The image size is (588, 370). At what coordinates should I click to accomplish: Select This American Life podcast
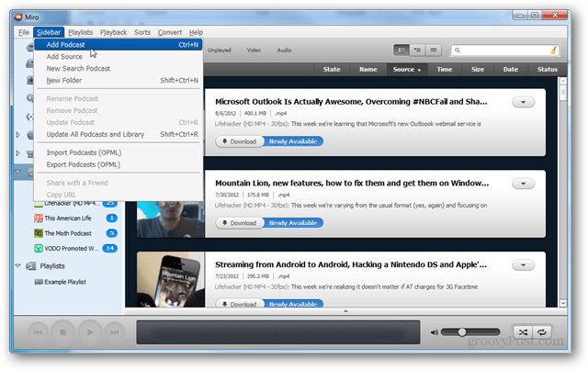pyautogui.click(x=68, y=219)
